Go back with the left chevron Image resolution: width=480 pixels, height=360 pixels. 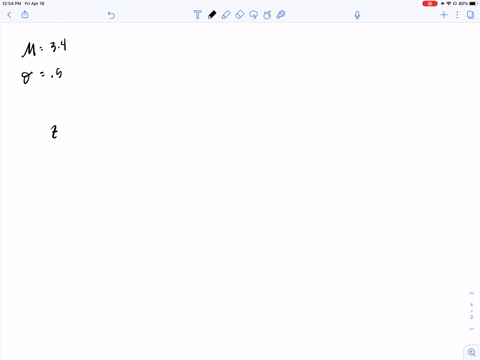(9, 15)
